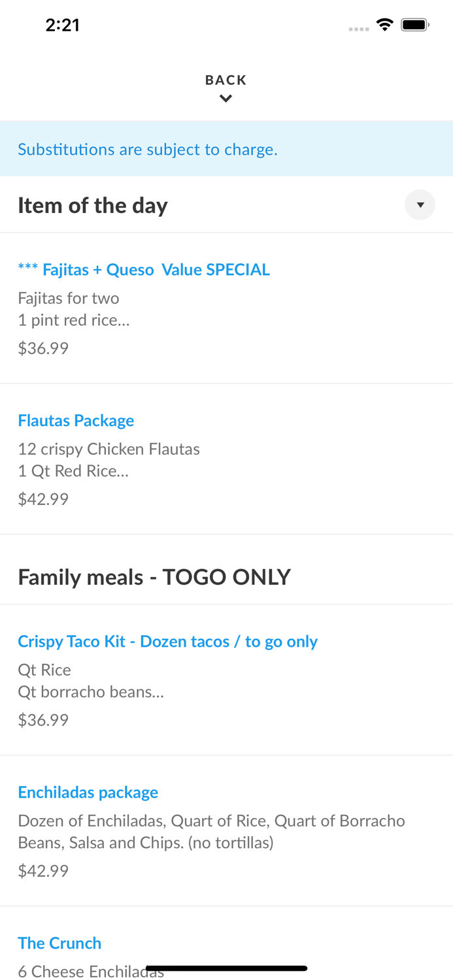Go back using the BACK control
The image size is (453, 980).
(226, 80)
